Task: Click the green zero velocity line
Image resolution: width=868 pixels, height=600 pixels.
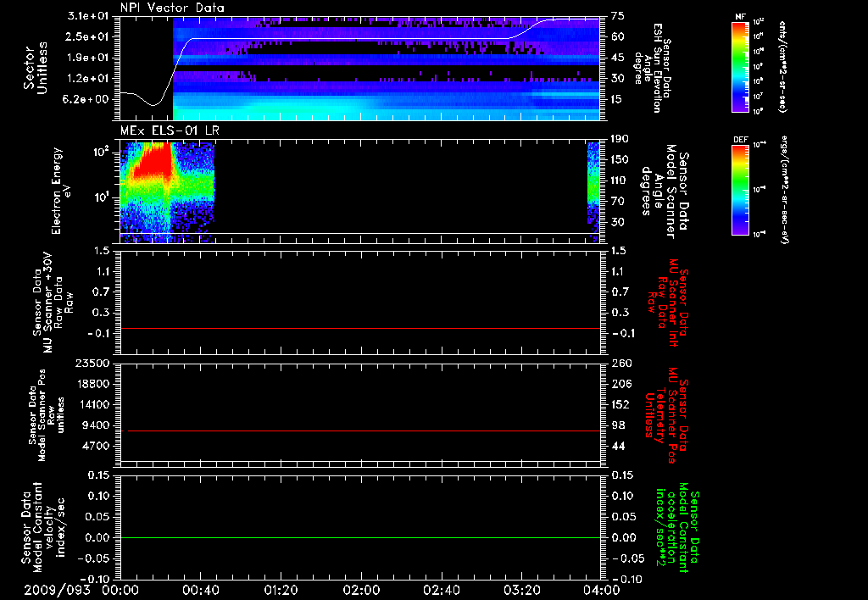Action: (360, 537)
